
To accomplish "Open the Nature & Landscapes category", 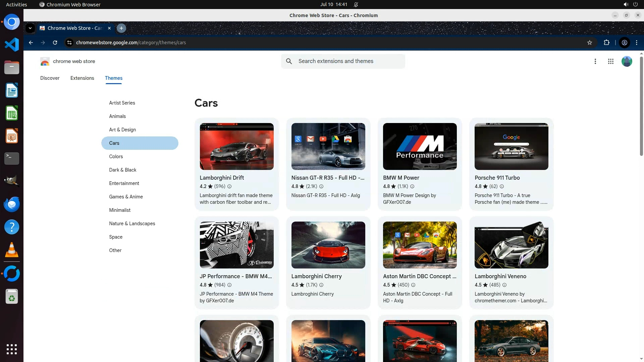I will click(132, 224).
